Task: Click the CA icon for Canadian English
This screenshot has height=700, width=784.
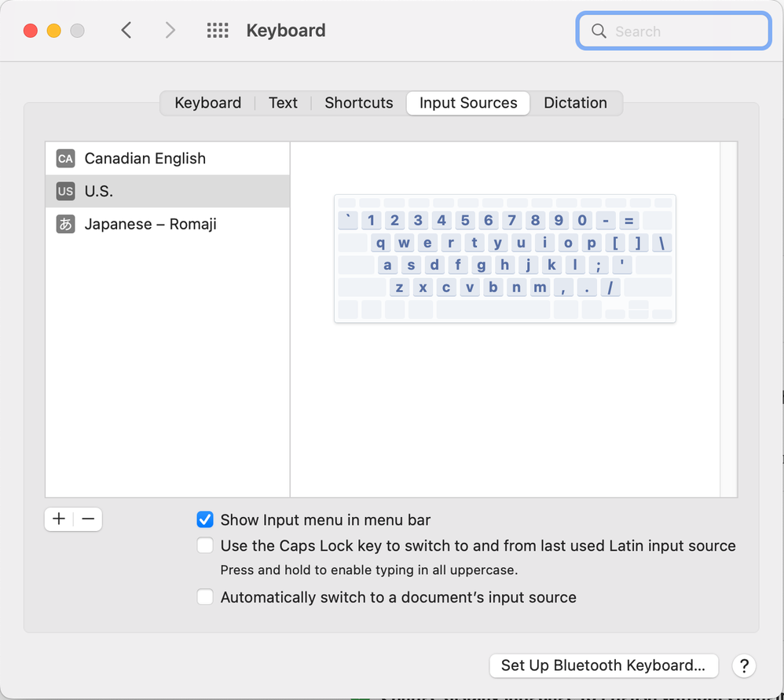Action: coord(65,159)
